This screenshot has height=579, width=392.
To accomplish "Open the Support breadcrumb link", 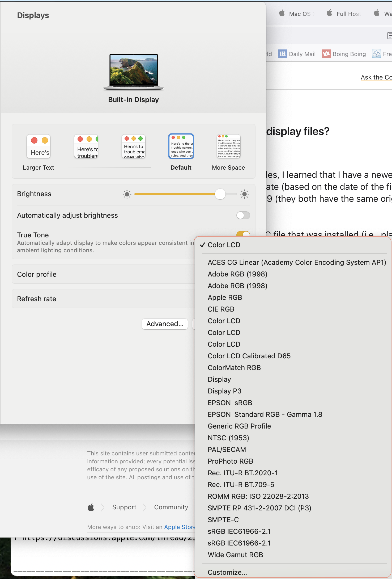I will coord(124,507).
